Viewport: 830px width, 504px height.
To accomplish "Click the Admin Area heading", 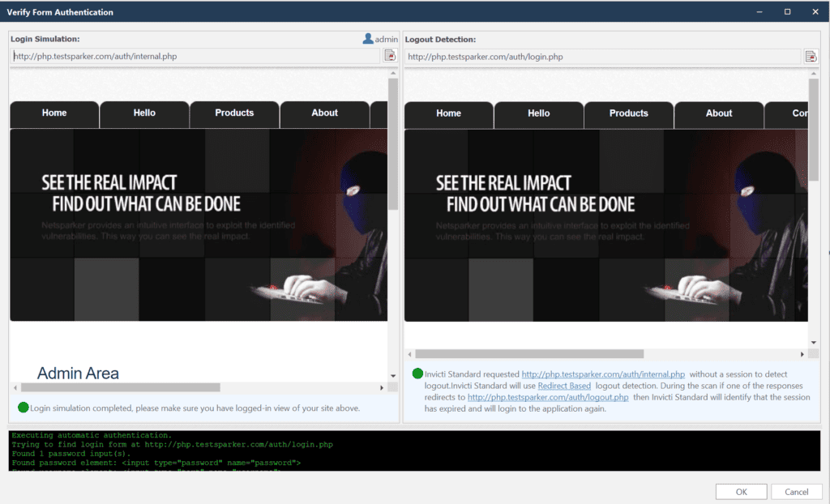I will 78,374.
